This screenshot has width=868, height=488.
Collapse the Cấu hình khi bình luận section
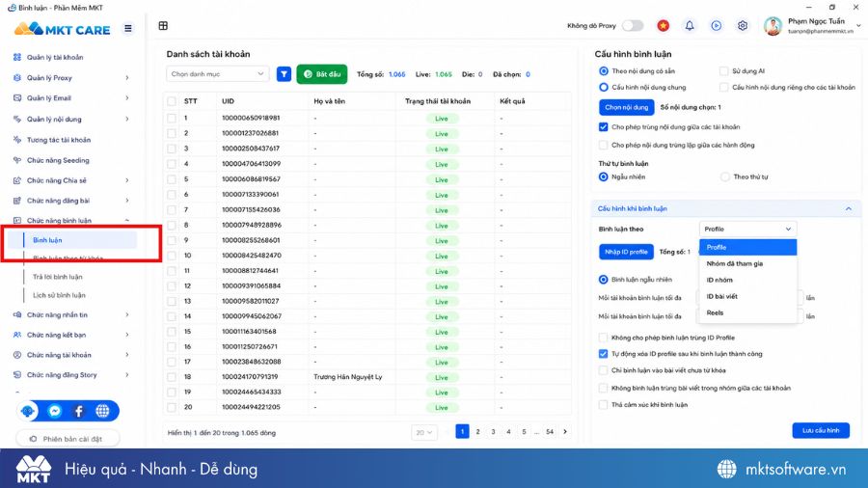coord(848,208)
